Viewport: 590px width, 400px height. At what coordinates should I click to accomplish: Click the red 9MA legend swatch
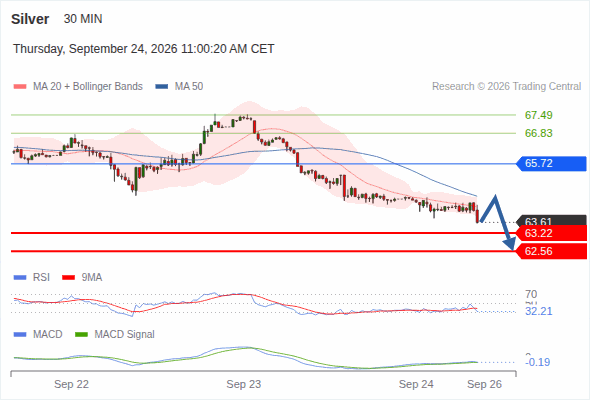pyautogui.click(x=68, y=278)
